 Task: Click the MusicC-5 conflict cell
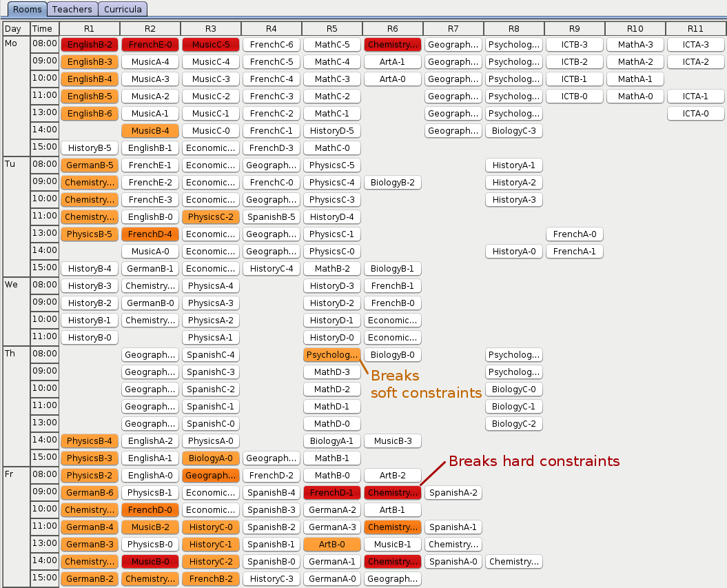click(210, 44)
